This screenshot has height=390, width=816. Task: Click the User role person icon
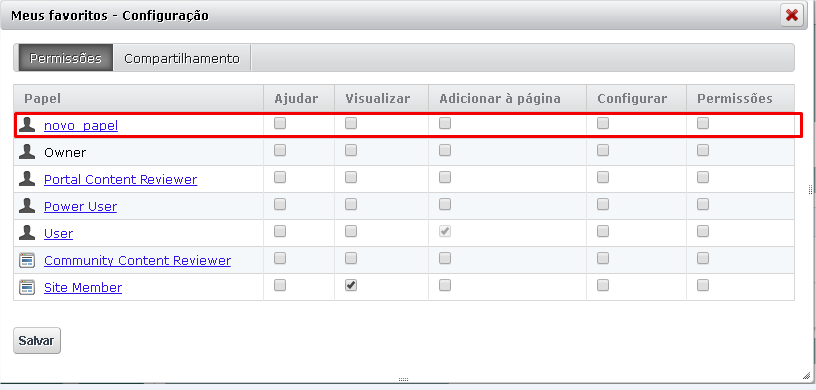[27, 233]
